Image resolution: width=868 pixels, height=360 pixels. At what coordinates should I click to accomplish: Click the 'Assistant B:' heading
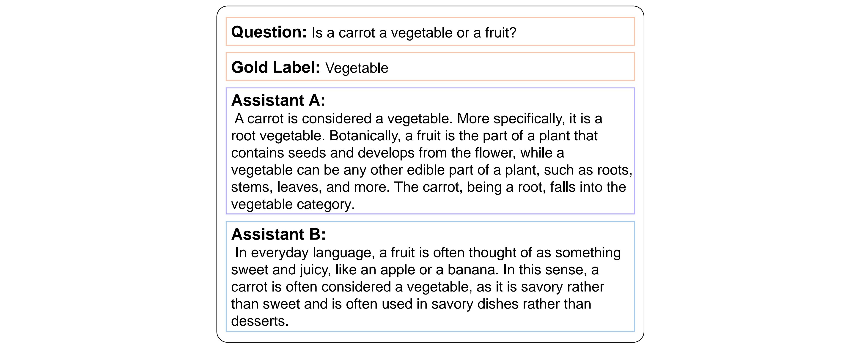click(279, 234)
